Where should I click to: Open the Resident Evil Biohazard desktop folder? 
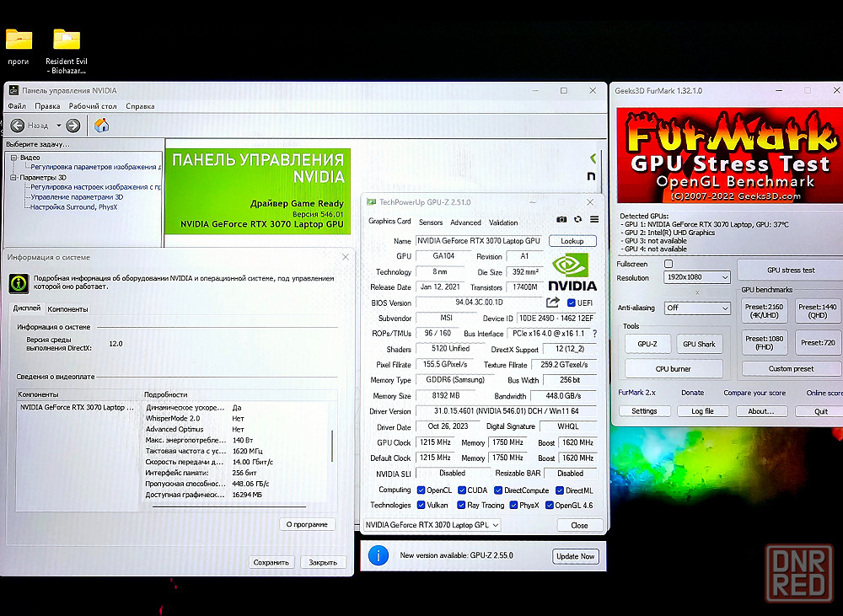coord(67,40)
